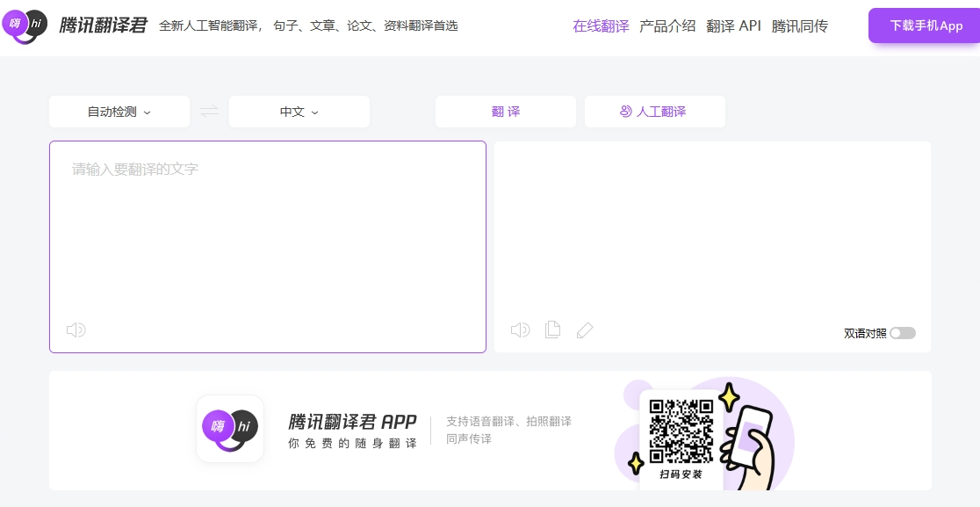Open the 自动检测 source language dropdown

[119, 112]
